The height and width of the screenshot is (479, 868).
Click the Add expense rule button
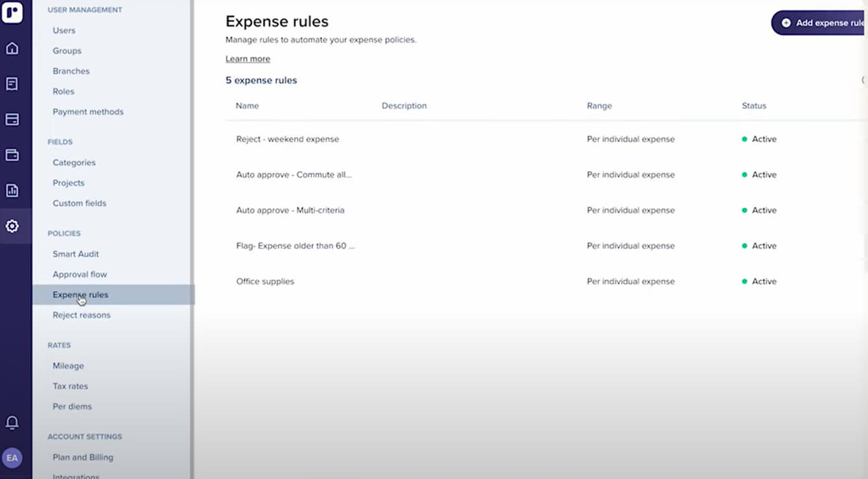(821, 23)
